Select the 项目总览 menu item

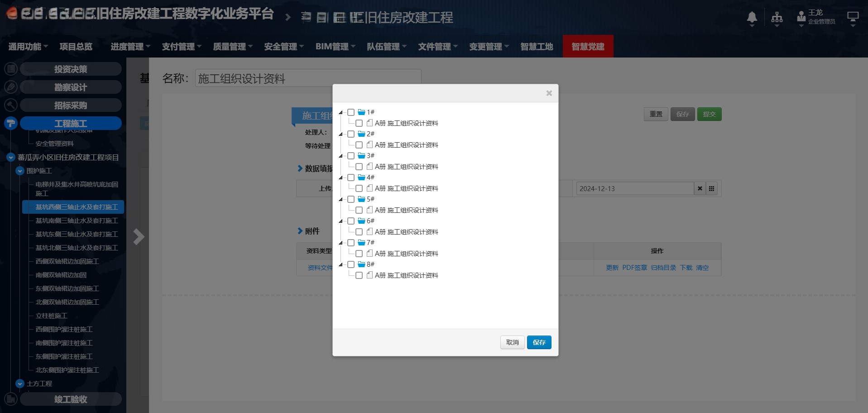pyautogui.click(x=76, y=47)
